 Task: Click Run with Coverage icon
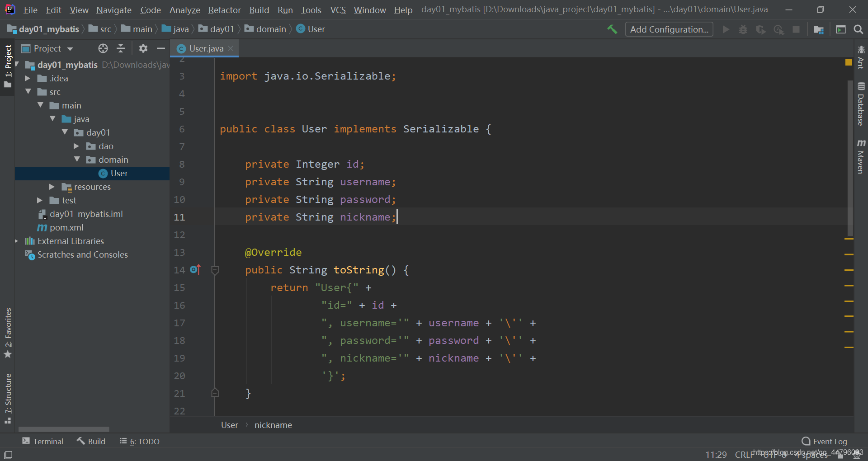pyautogui.click(x=761, y=29)
